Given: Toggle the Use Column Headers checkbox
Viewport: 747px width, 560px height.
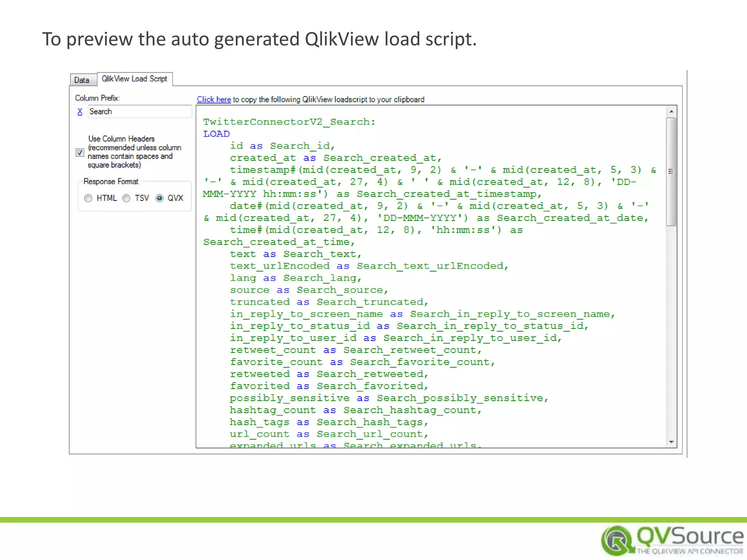Looking at the screenshot, I should pyautogui.click(x=80, y=152).
